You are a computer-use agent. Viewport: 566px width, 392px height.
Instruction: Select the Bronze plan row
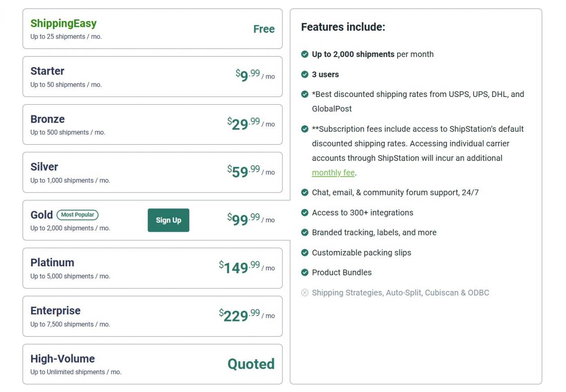(x=152, y=124)
